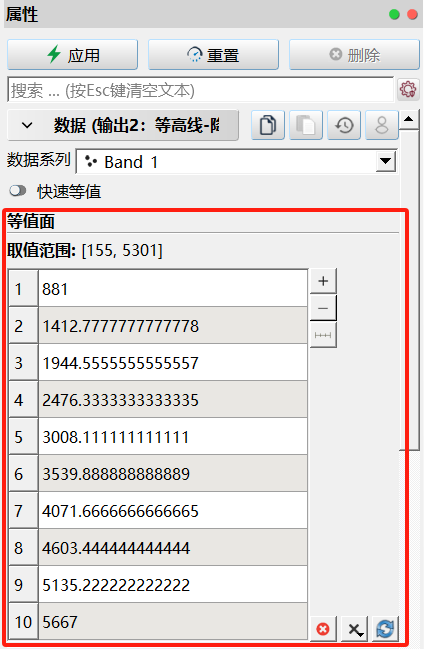Click the paste properties icon
424x649 pixels.
(306, 125)
